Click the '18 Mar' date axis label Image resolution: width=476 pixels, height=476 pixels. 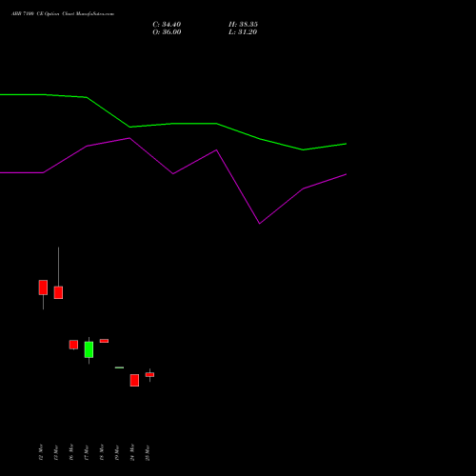(102, 452)
